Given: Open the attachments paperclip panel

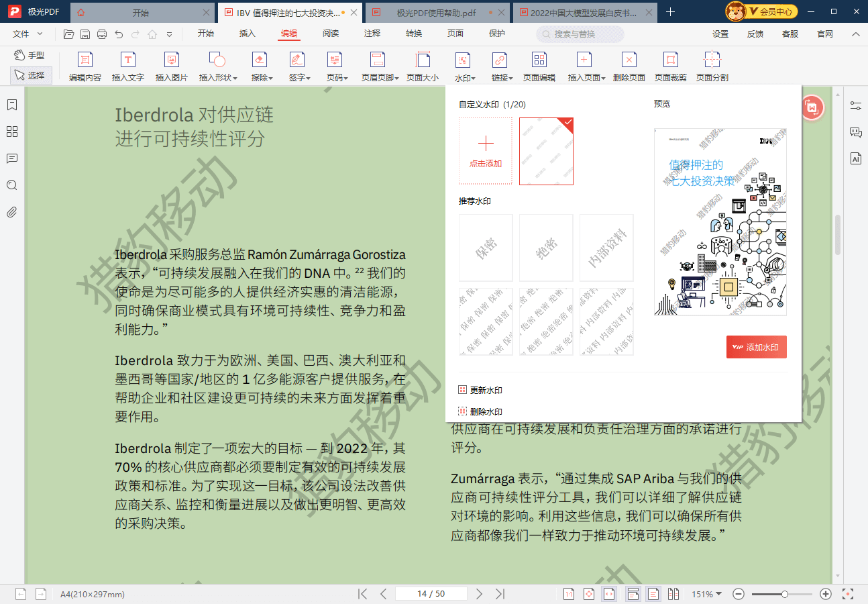Looking at the screenshot, I should [11, 212].
